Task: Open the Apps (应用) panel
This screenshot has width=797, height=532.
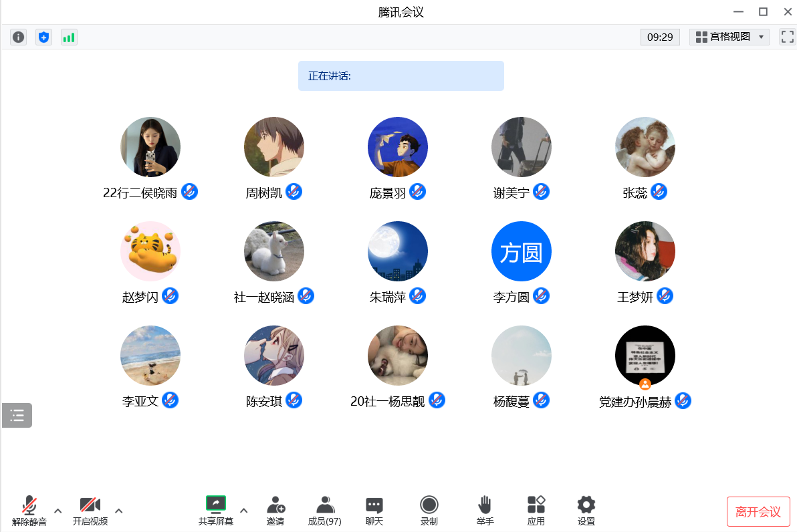Action: 536,511
